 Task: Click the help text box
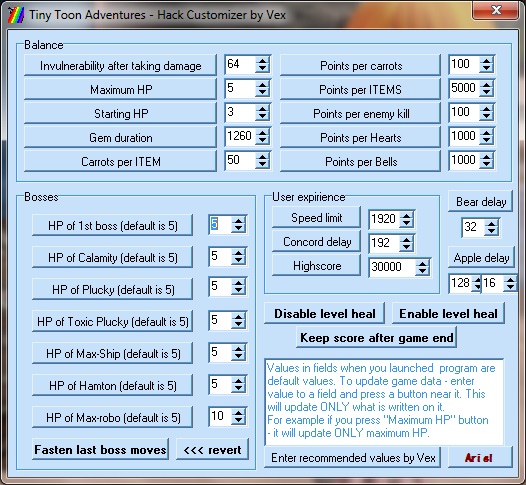(x=384, y=401)
